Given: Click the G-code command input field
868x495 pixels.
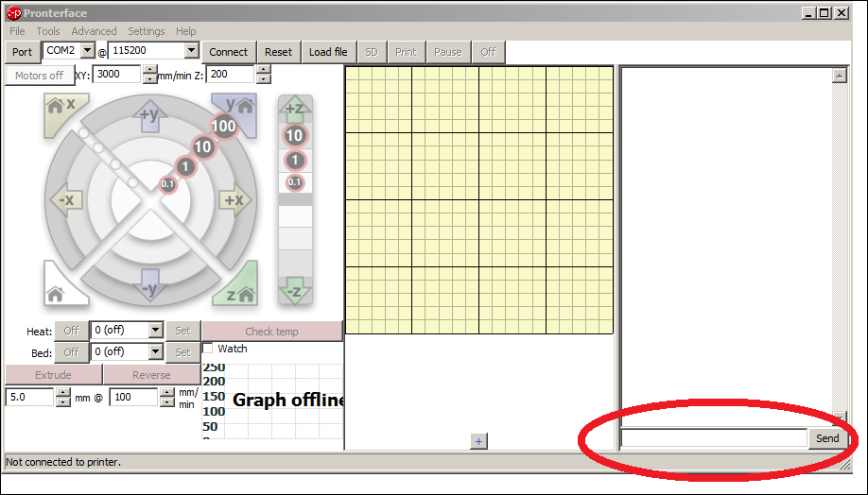Looking at the screenshot, I should (x=714, y=438).
